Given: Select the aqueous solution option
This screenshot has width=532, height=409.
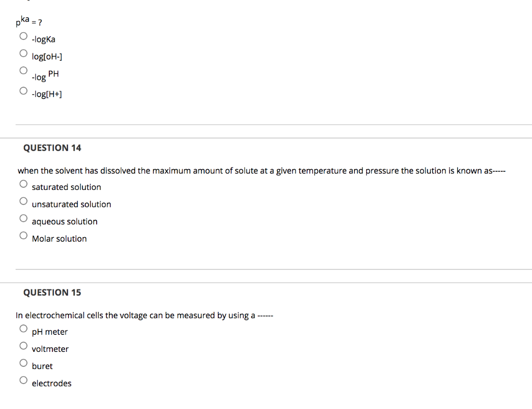Looking at the screenshot, I should [x=23, y=218].
